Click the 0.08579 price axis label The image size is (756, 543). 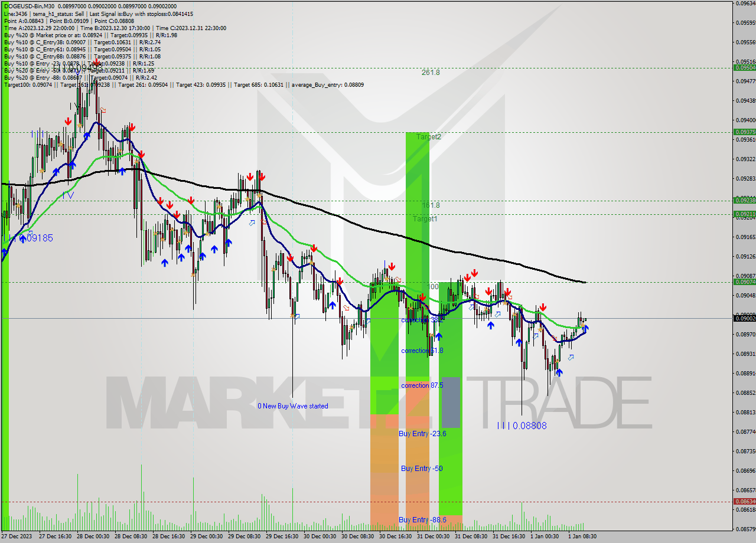click(x=745, y=529)
